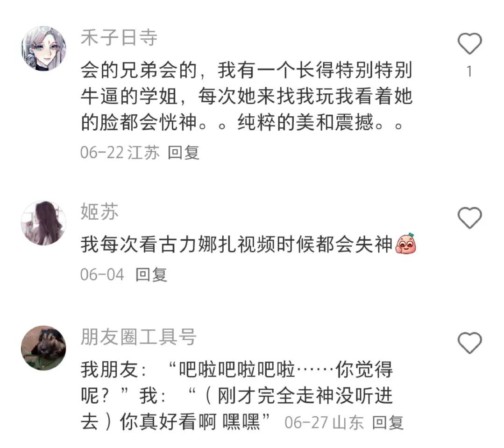Like the comment by 姬苏

coord(469,218)
